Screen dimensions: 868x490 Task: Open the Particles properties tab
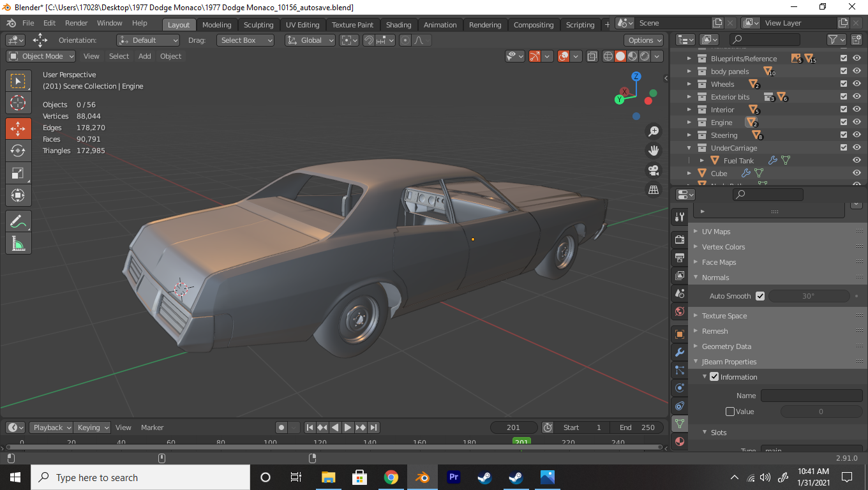pyautogui.click(x=680, y=370)
